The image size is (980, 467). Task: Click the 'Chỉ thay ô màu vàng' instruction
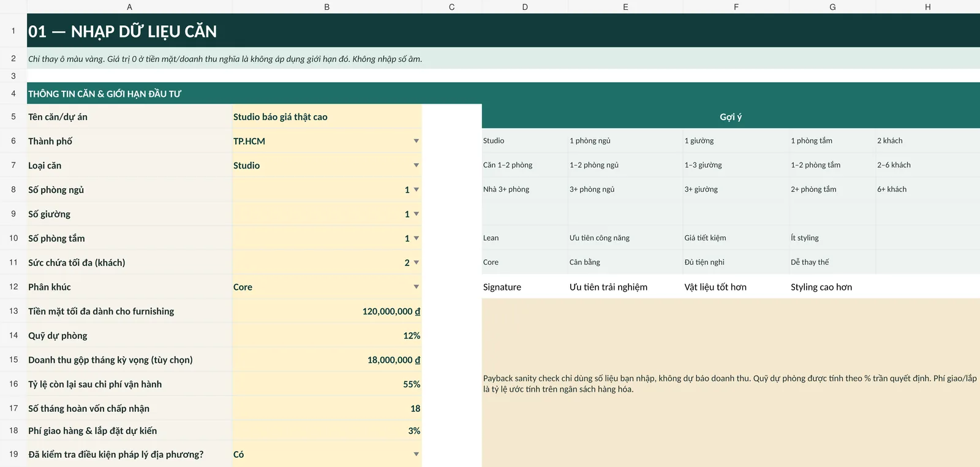pyautogui.click(x=225, y=59)
